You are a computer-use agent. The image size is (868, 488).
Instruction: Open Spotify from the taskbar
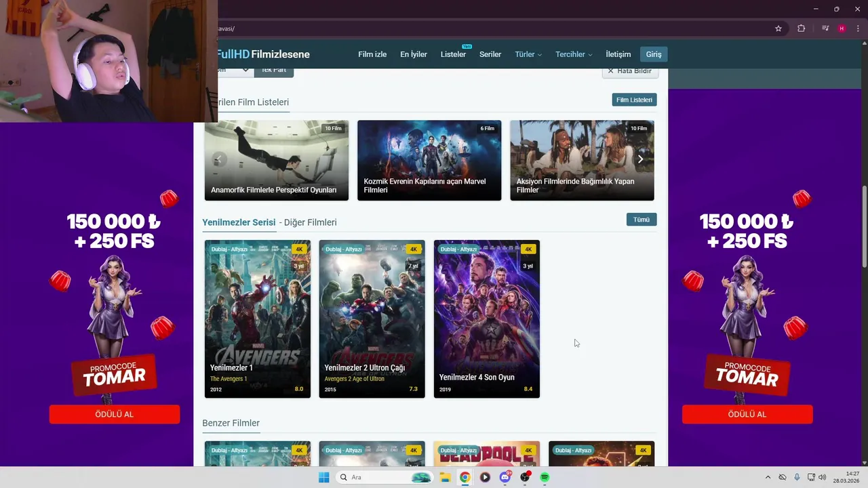click(x=545, y=477)
